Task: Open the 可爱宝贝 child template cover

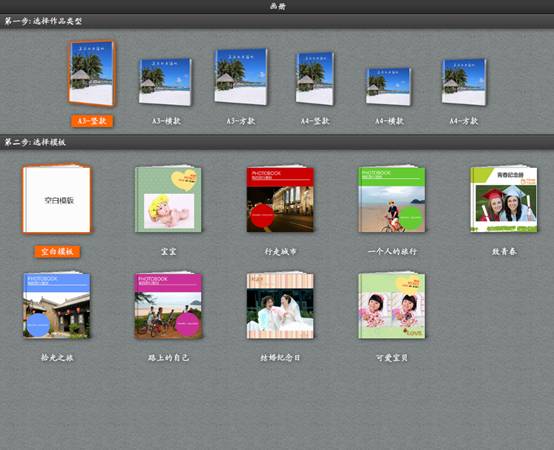Action: tap(392, 305)
